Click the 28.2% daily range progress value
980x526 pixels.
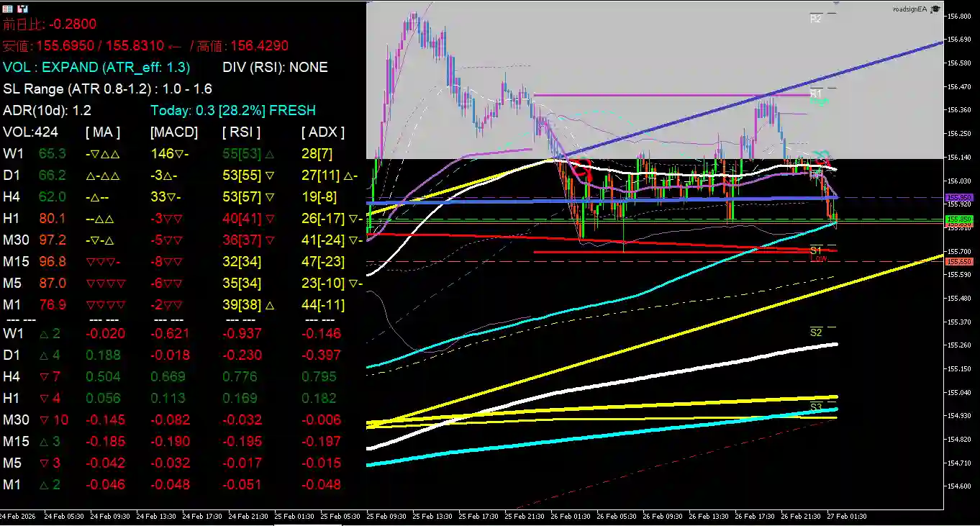(242, 110)
